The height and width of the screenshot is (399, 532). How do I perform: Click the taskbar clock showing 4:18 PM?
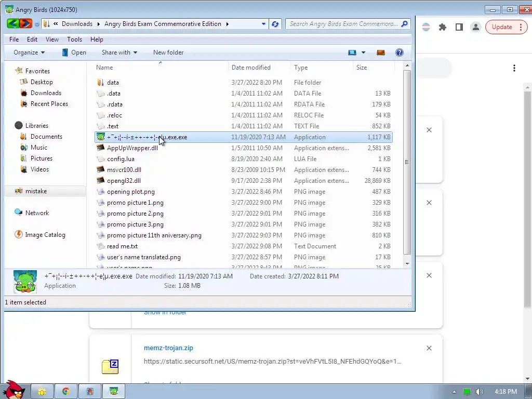506,392
